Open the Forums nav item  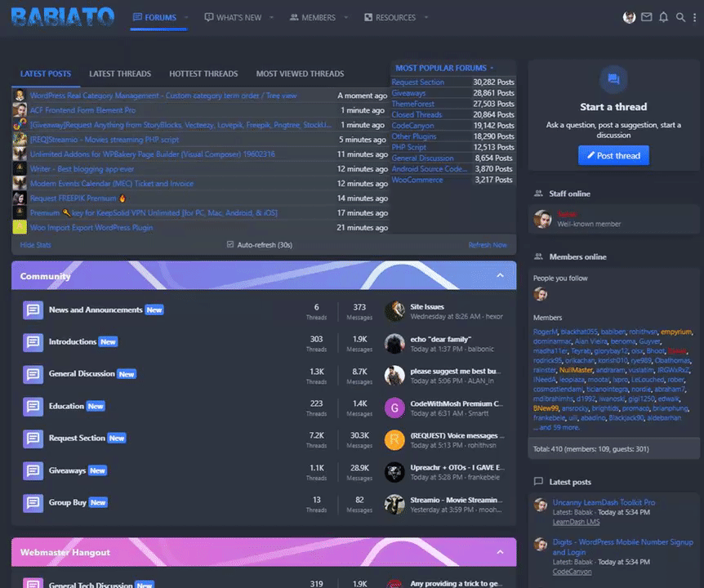coord(155,17)
